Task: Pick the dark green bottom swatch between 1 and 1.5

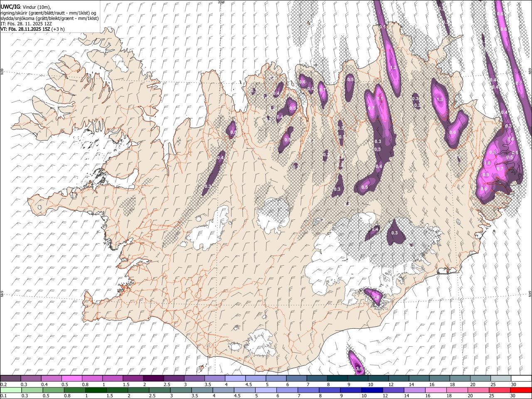Action: pos(96,390)
